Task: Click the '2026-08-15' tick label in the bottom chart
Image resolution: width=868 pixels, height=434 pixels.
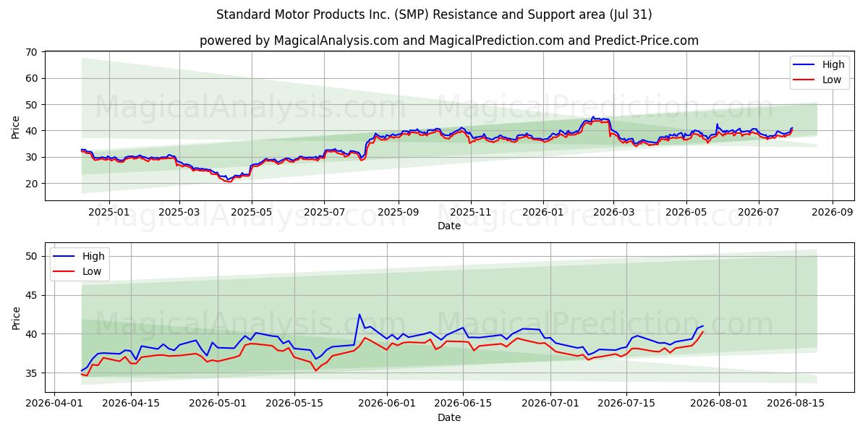Action: [796, 404]
